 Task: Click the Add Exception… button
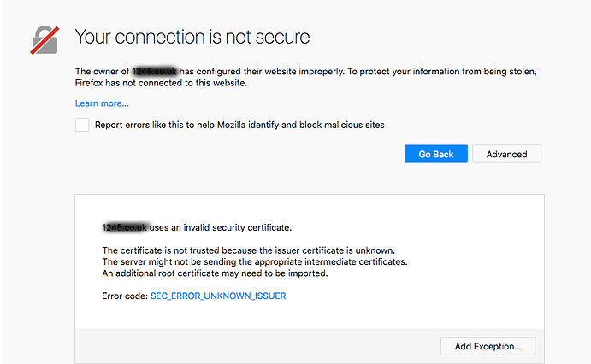coord(488,346)
